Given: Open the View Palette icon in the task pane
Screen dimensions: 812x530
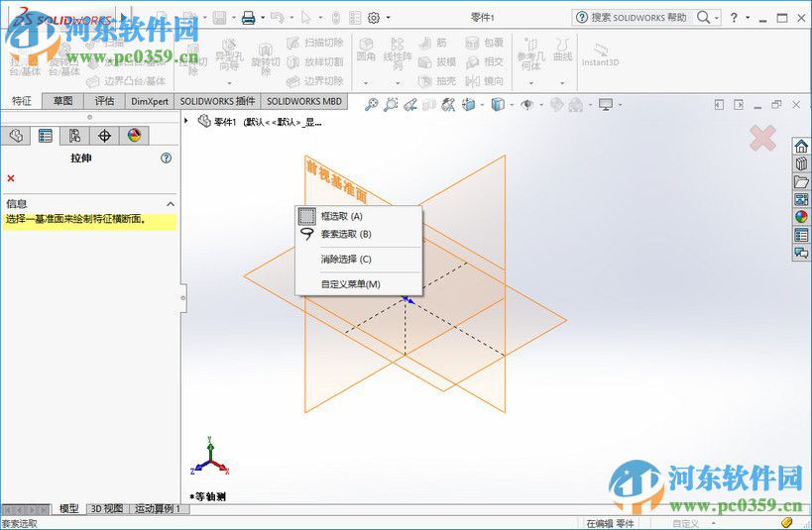Looking at the screenshot, I should pos(802,199).
